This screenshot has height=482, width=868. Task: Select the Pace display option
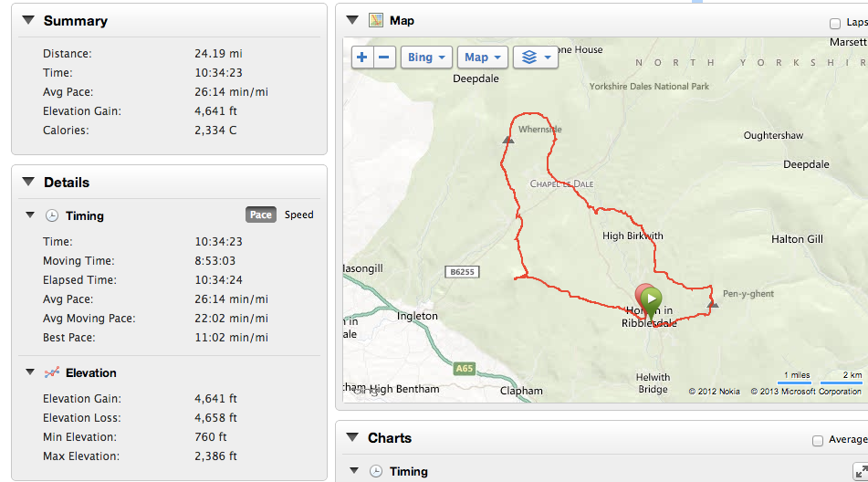pyautogui.click(x=261, y=215)
